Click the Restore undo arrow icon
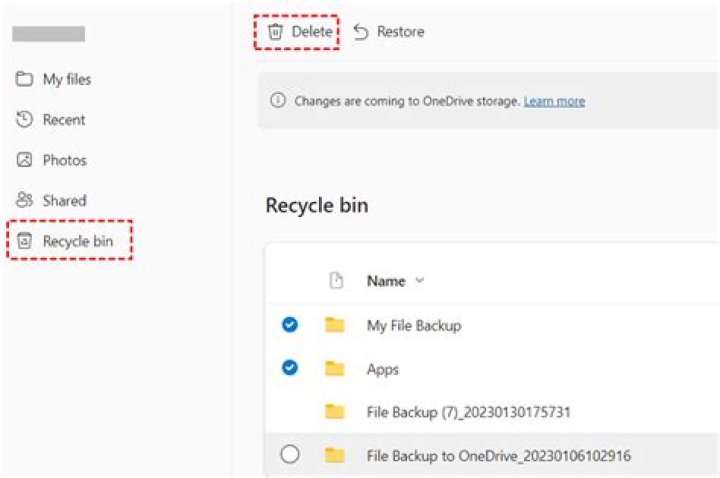Viewport: 720px width, 478px height. [x=361, y=32]
